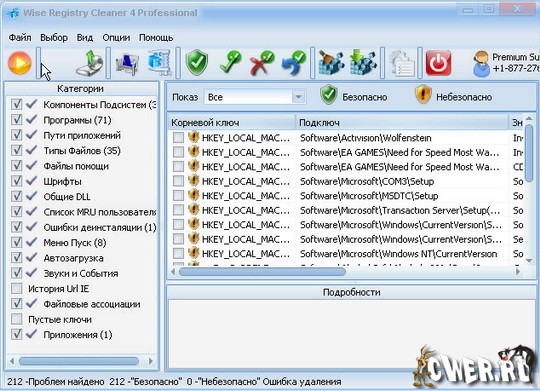Click the registry clean broom icon
Image resolution: width=540 pixels, height=391 pixels.
coord(331,63)
